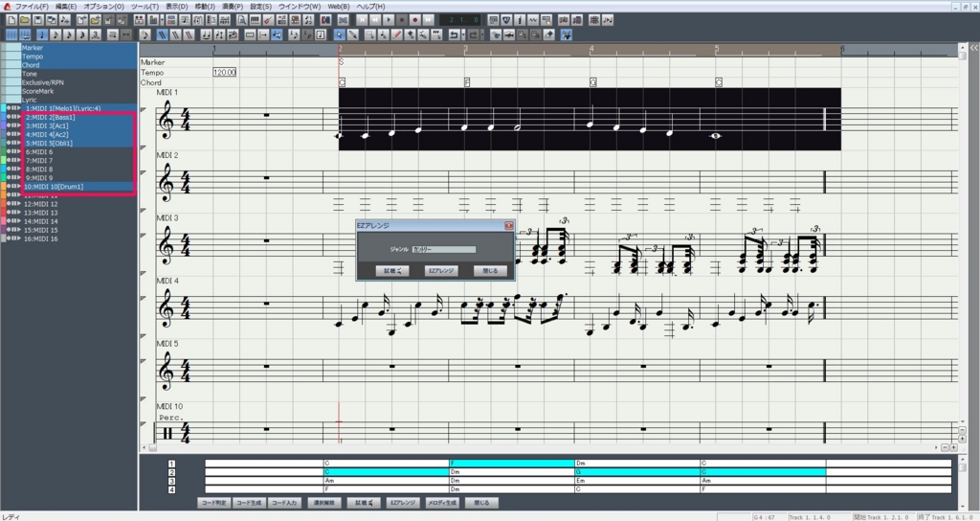Screen dimensions: 980x521
Task: Click the New File icon in toolbar
Action: coord(10,20)
